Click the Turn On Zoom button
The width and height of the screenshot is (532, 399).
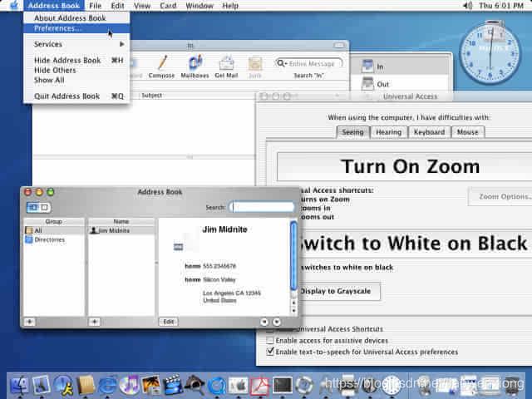pyautogui.click(x=405, y=166)
